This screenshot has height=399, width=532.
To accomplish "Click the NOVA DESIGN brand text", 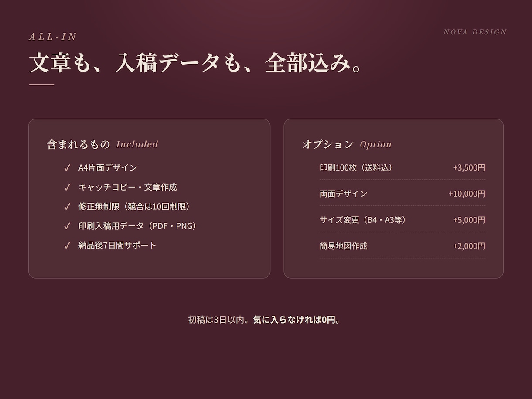I will (x=475, y=32).
